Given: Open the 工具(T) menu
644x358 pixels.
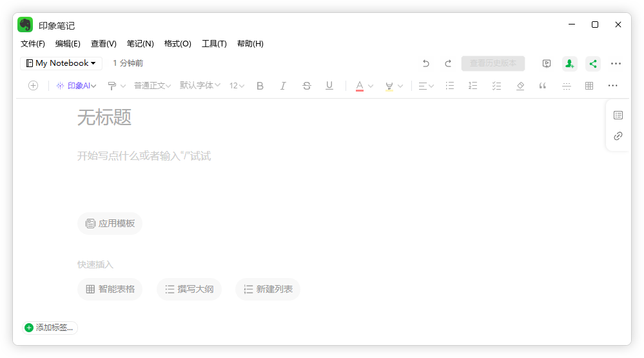Looking at the screenshot, I should (214, 44).
